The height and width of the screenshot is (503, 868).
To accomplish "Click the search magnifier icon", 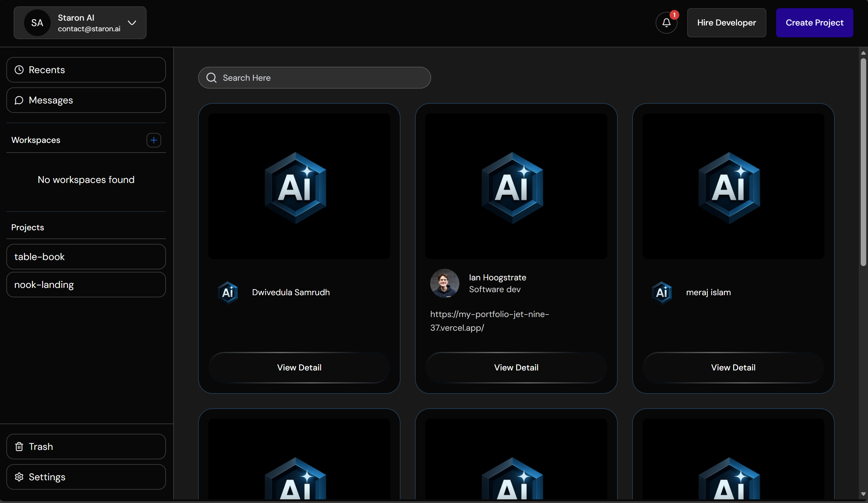I will (x=211, y=78).
